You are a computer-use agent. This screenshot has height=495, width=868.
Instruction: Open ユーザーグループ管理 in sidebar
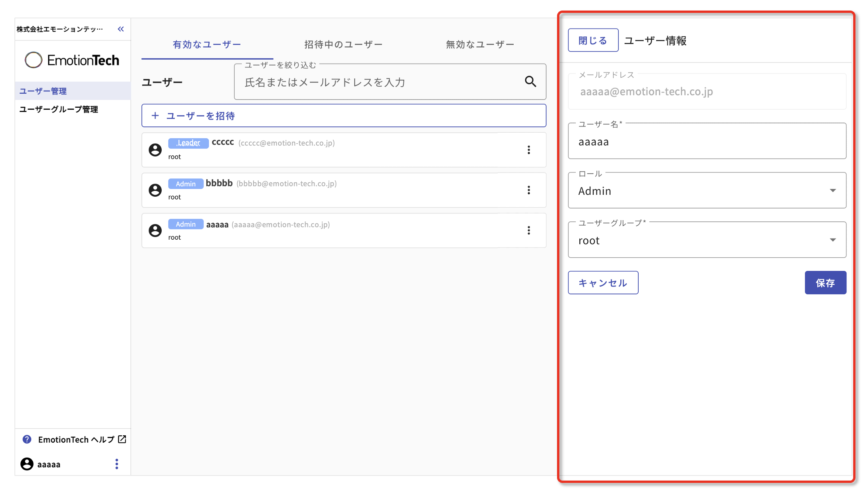[x=59, y=109]
